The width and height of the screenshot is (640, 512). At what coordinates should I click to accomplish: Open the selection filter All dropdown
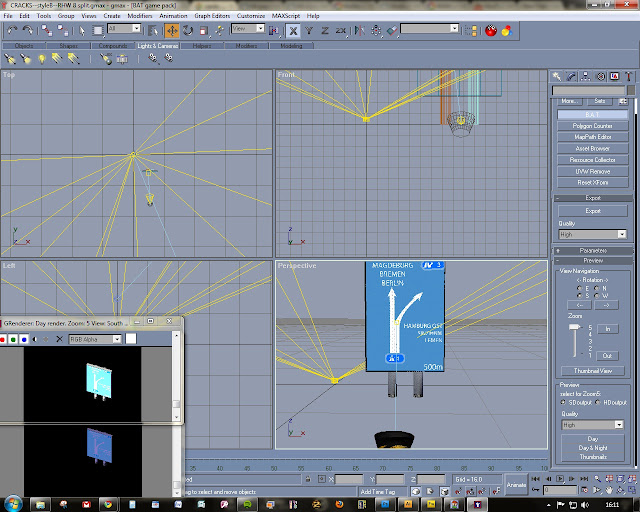[x=124, y=28]
